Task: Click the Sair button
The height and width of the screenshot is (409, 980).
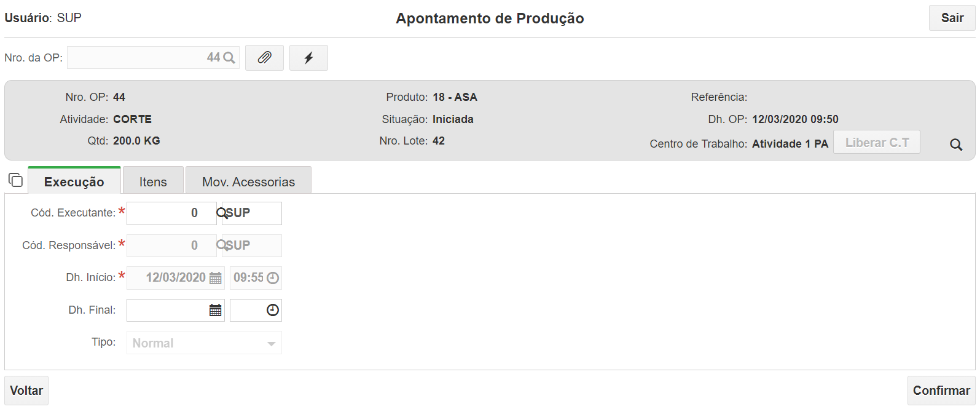Action: pos(952,18)
